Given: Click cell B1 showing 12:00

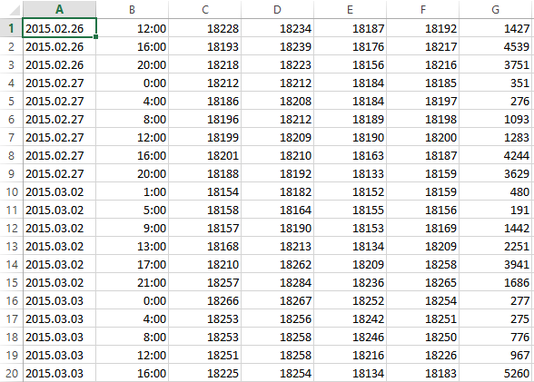Looking at the screenshot, I should click(x=132, y=28).
